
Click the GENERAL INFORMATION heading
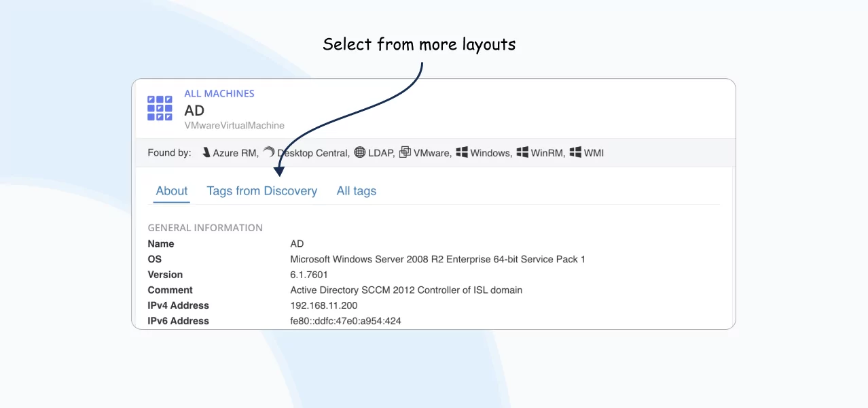pyautogui.click(x=205, y=228)
